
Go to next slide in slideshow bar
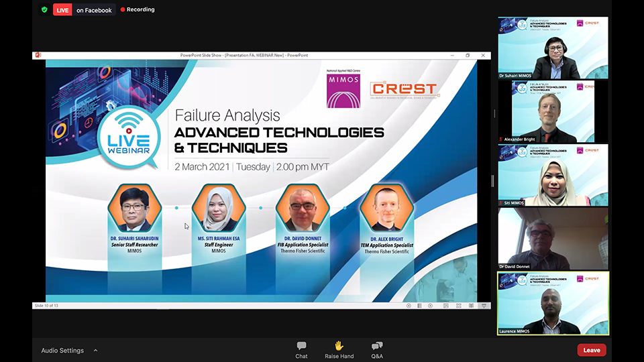click(431, 306)
